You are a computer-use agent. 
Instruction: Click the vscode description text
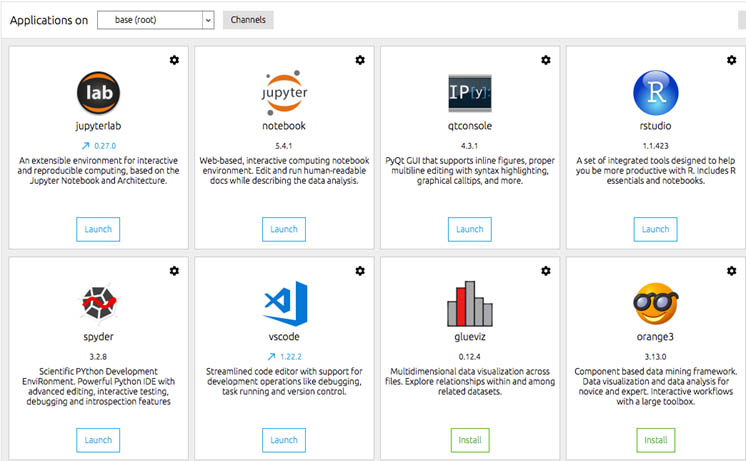[284, 381]
